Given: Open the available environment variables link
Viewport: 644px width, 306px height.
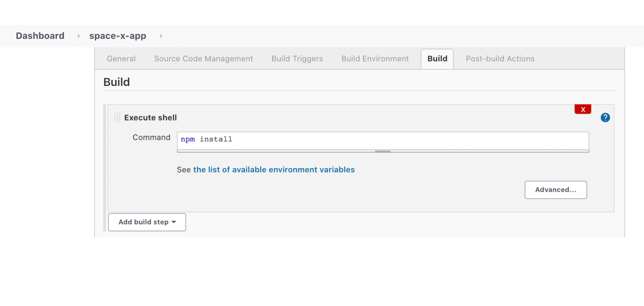Looking at the screenshot, I should [274, 170].
